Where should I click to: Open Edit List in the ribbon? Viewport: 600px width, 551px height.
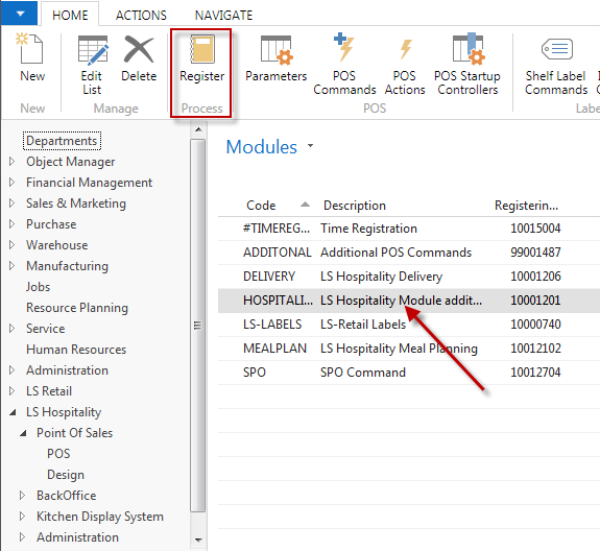(x=92, y=65)
